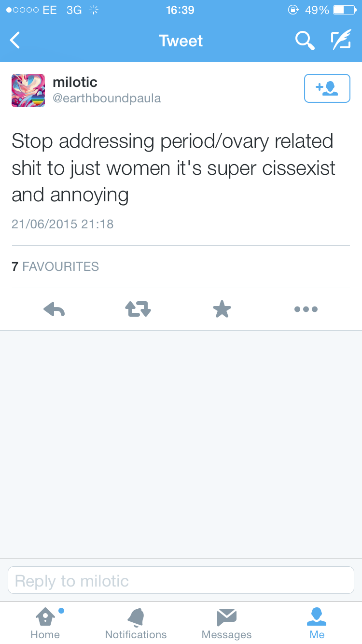This screenshot has height=644, width=362.
Task: Go to the Messages tab
Action: click(226, 623)
